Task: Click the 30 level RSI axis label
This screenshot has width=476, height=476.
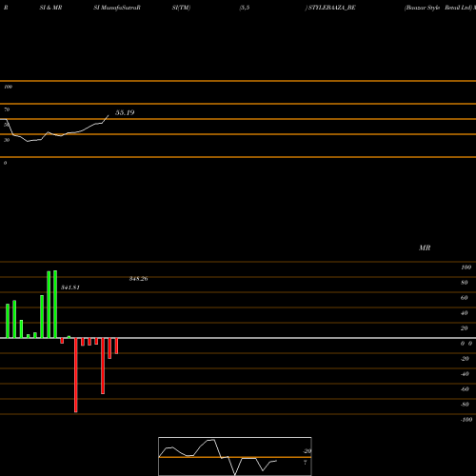Action: click(7, 140)
